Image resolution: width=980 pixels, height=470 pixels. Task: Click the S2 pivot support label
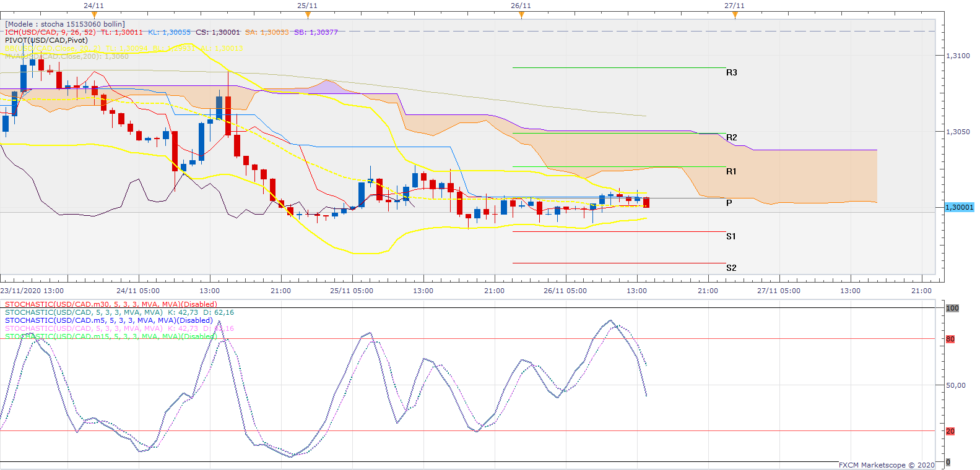point(731,268)
